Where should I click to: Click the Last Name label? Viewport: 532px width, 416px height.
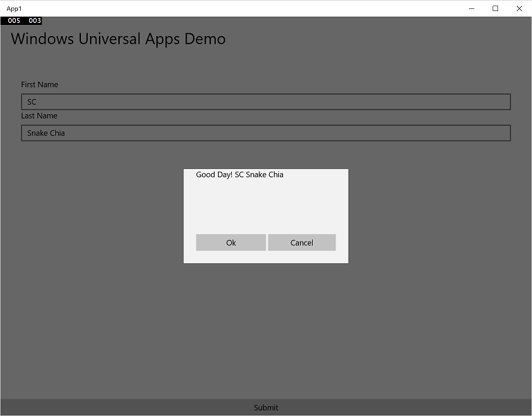tap(39, 116)
